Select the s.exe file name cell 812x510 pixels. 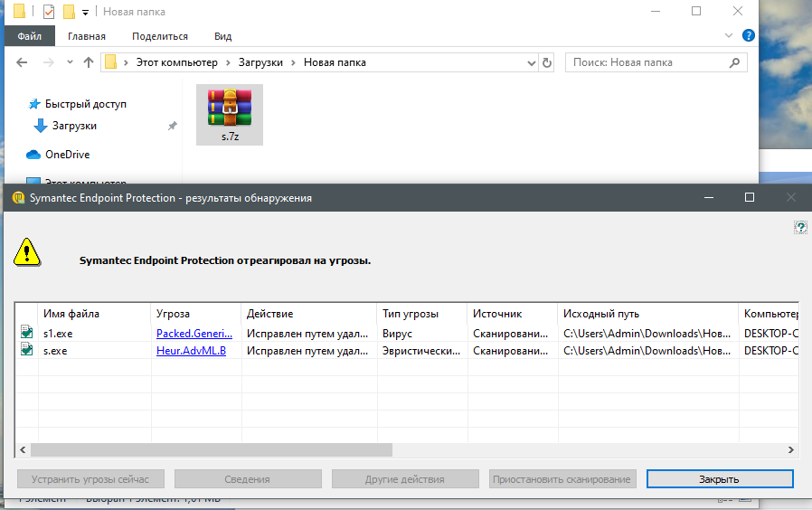[x=55, y=351]
